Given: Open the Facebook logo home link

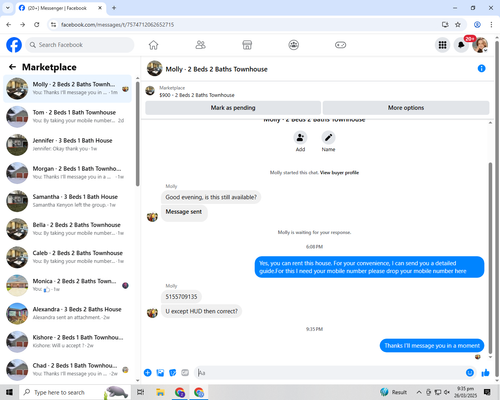Looking at the screenshot, I should (14, 45).
